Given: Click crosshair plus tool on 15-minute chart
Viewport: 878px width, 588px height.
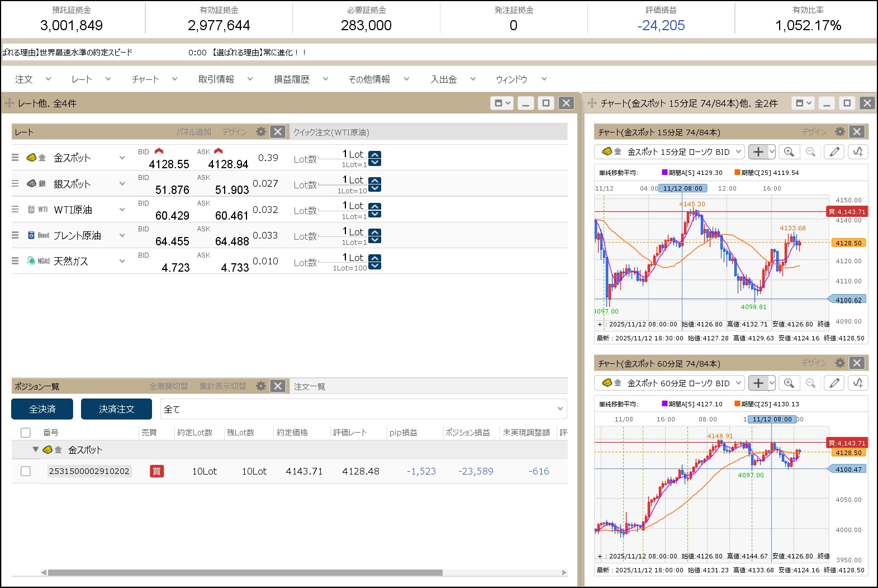Looking at the screenshot, I should (x=758, y=151).
